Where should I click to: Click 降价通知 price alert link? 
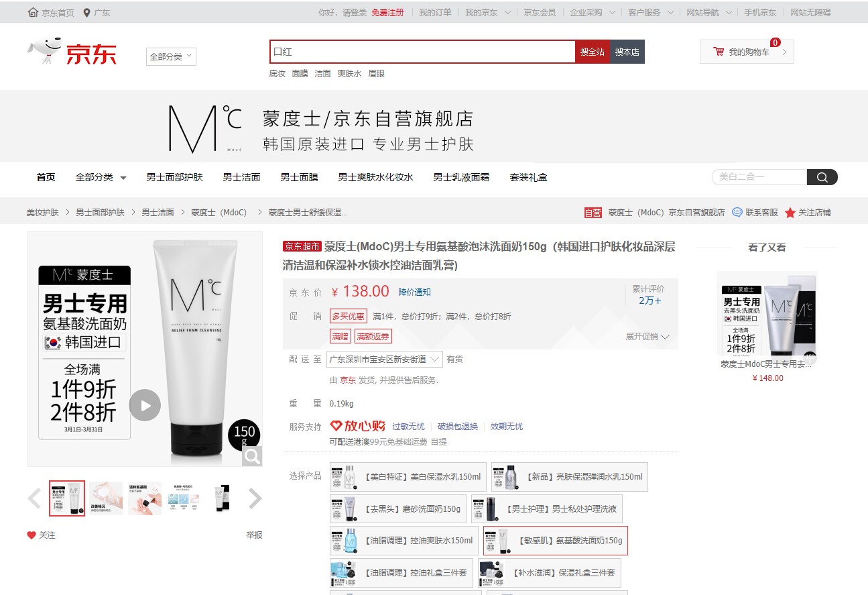pyautogui.click(x=415, y=292)
